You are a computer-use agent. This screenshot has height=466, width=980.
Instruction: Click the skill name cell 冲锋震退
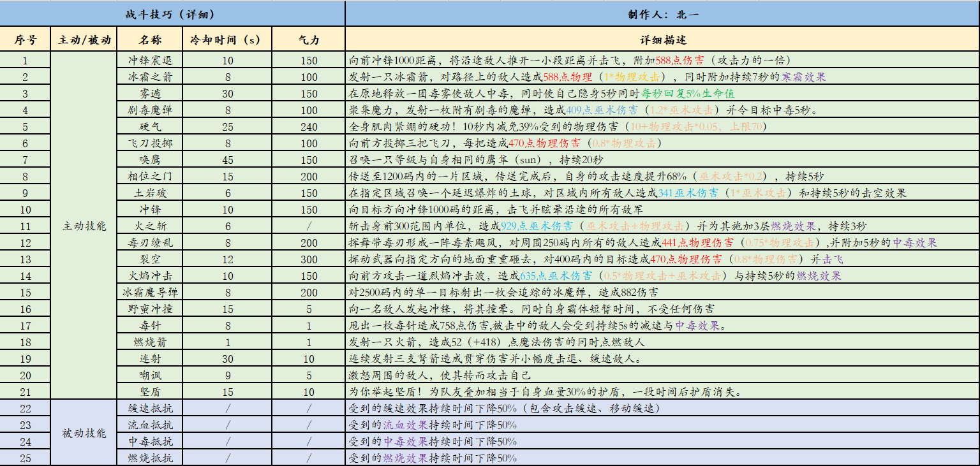tap(150, 61)
